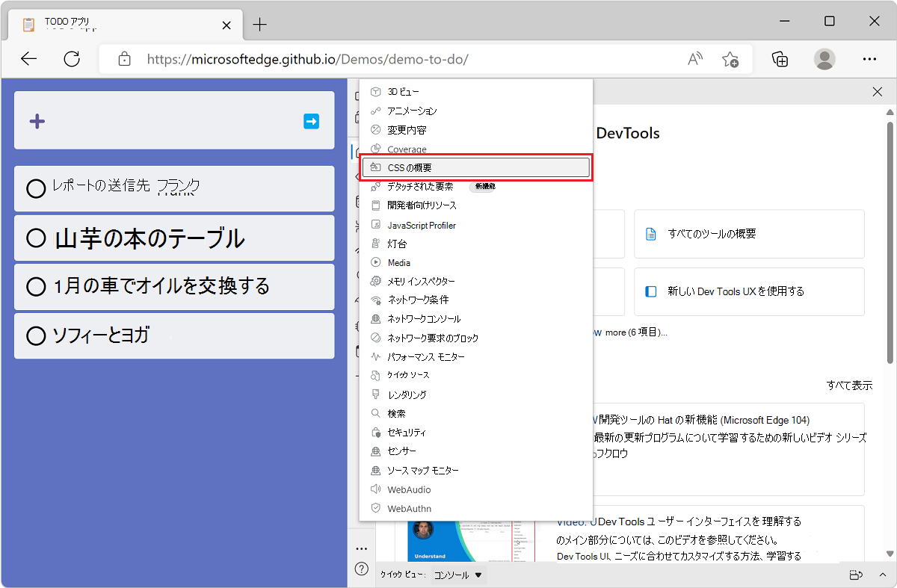
Task: Open the Edge profile avatar icon
Action: click(x=824, y=59)
